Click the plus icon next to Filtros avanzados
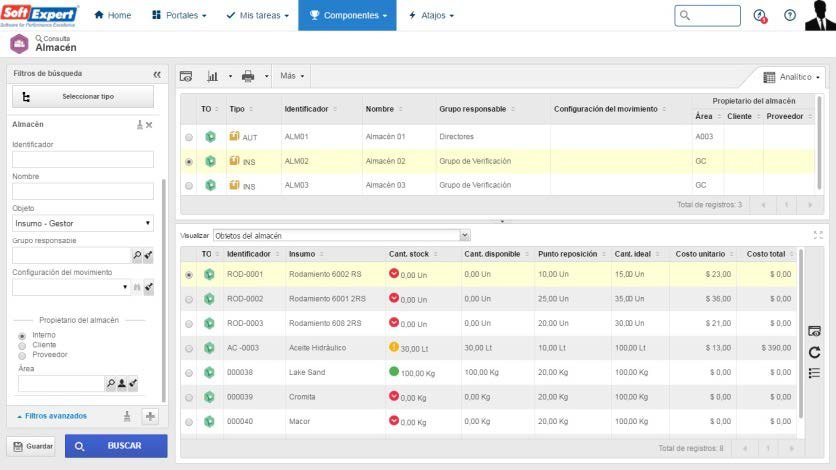836x470 pixels. (x=150, y=416)
